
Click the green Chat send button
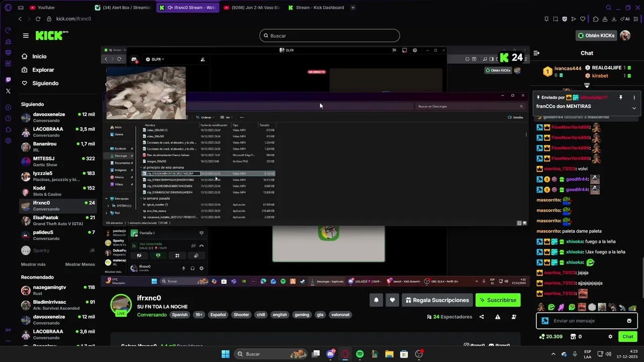coord(628,336)
